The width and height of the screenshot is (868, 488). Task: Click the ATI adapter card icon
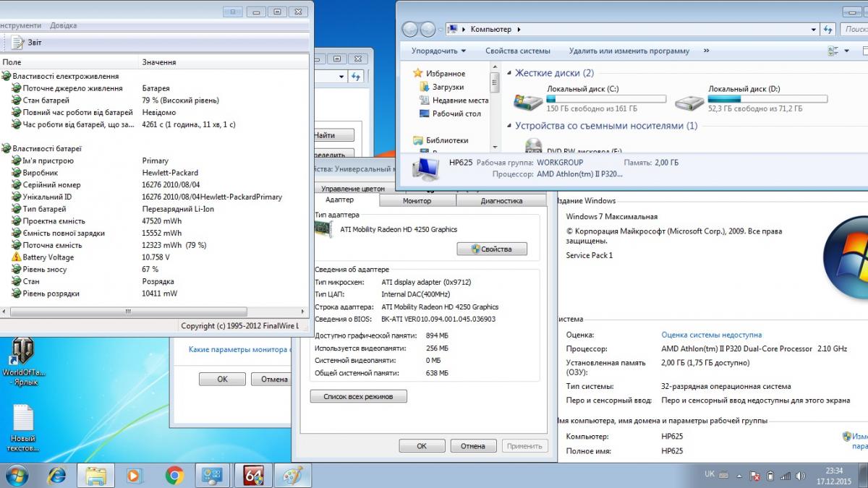tap(325, 230)
